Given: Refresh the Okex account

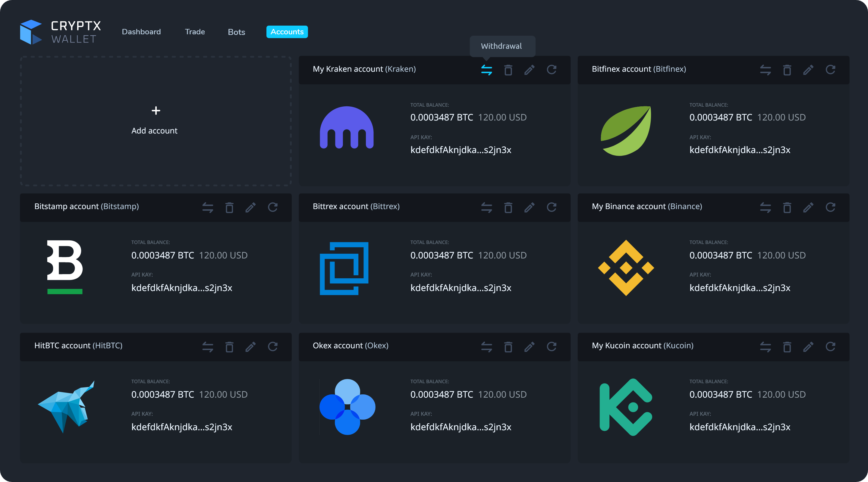Looking at the screenshot, I should [552, 347].
